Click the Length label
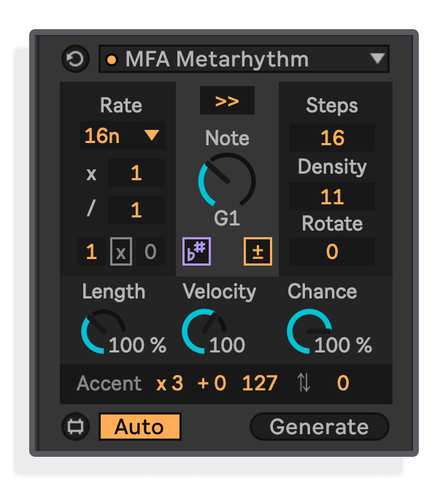 pyautogui.click(x=114, y=292)
